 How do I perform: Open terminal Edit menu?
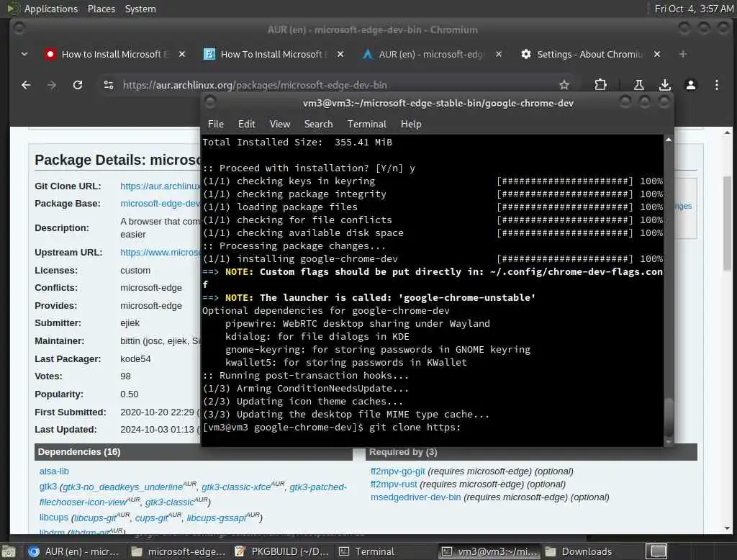click(246, 124)
